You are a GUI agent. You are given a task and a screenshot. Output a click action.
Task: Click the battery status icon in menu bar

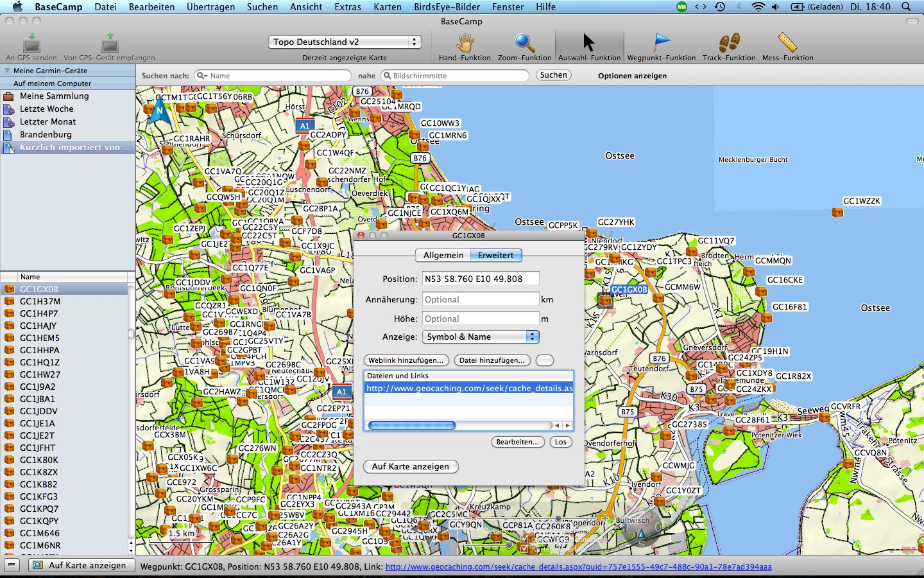(798, 7)
